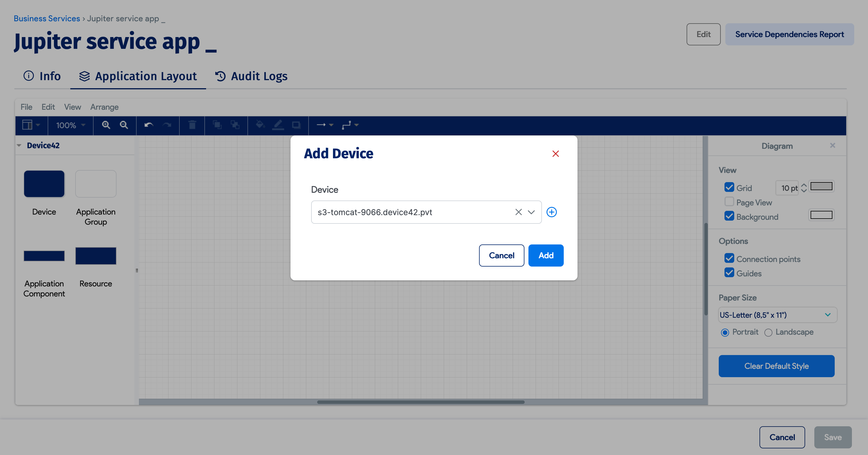
Task: Switch to the Application Layout tab
Action: [138, 76]
